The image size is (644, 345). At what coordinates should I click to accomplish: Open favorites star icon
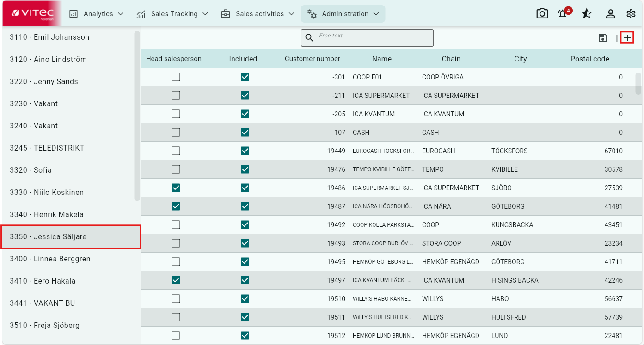point(587,14)
